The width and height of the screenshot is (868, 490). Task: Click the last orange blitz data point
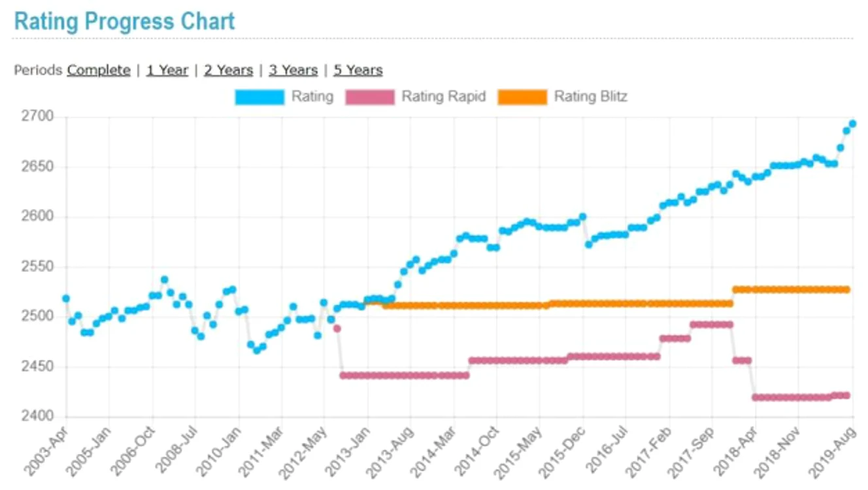click(846, 289)
